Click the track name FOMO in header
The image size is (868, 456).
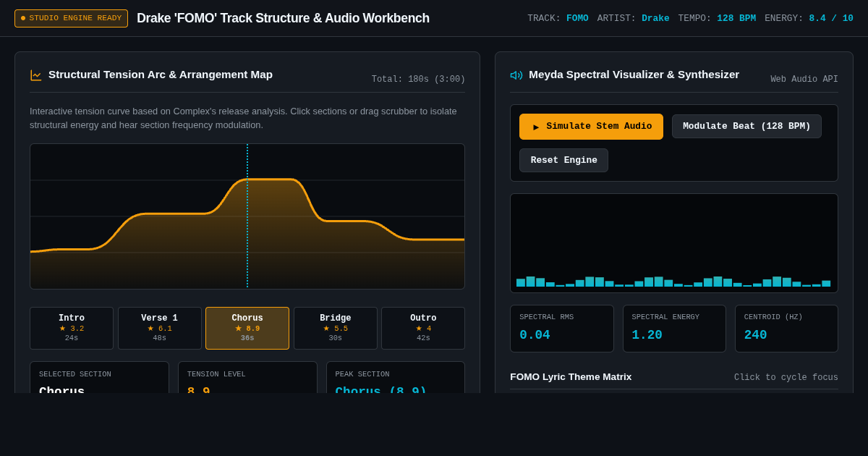577,18
